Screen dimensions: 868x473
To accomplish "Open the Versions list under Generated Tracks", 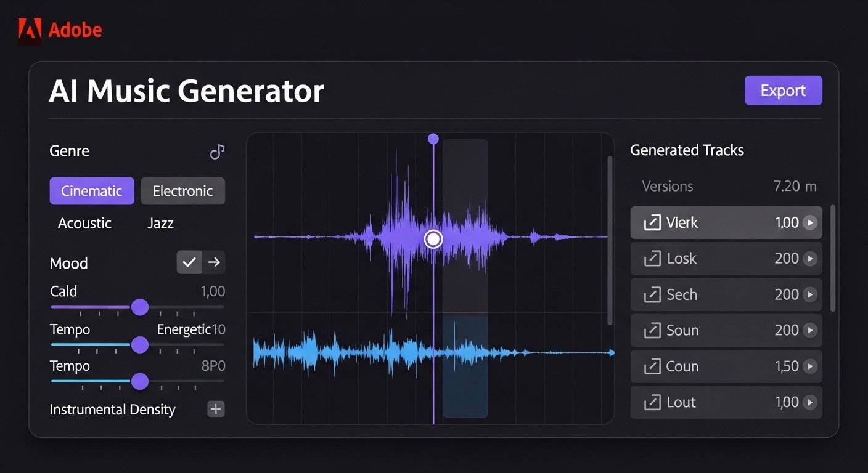I will [668, 186].
